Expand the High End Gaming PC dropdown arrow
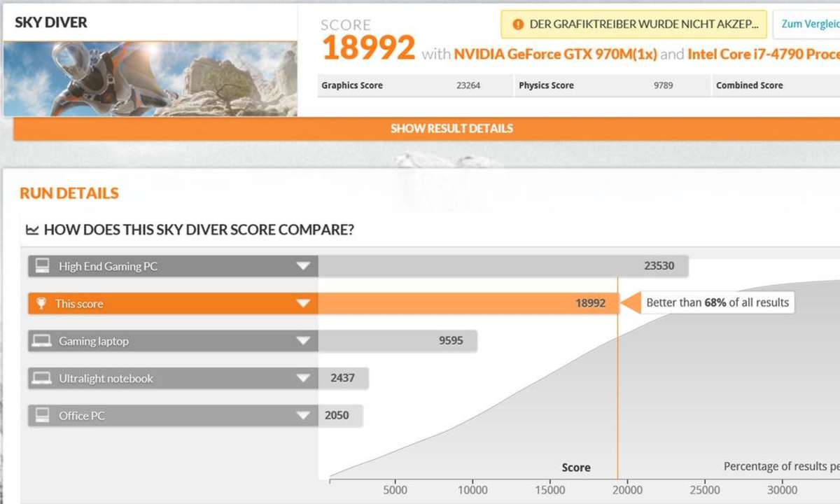The image size is (840, 504). pyautogui.click(x=303, y=266)
